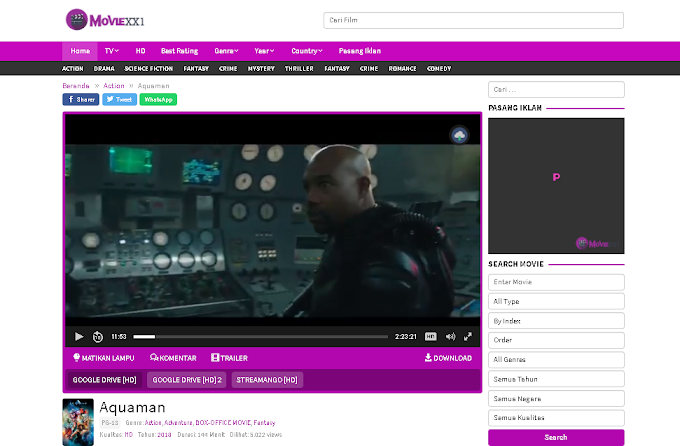Open fullscreen mode in the player

tap(468, 336)
